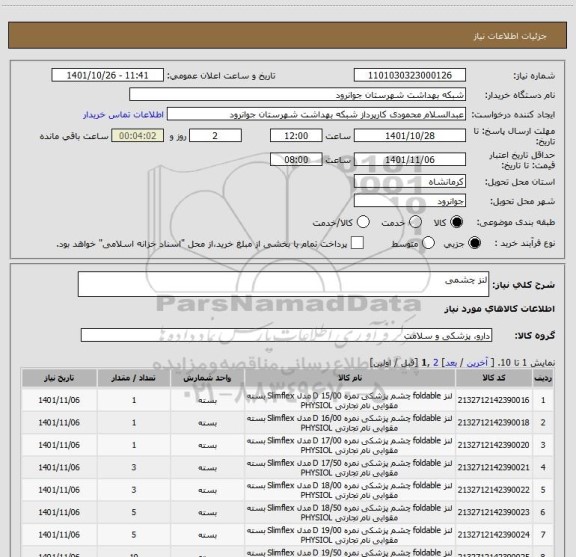
Task: Click the جزئیات اطلاعات نیاز header title
Action: pos(510,36)
